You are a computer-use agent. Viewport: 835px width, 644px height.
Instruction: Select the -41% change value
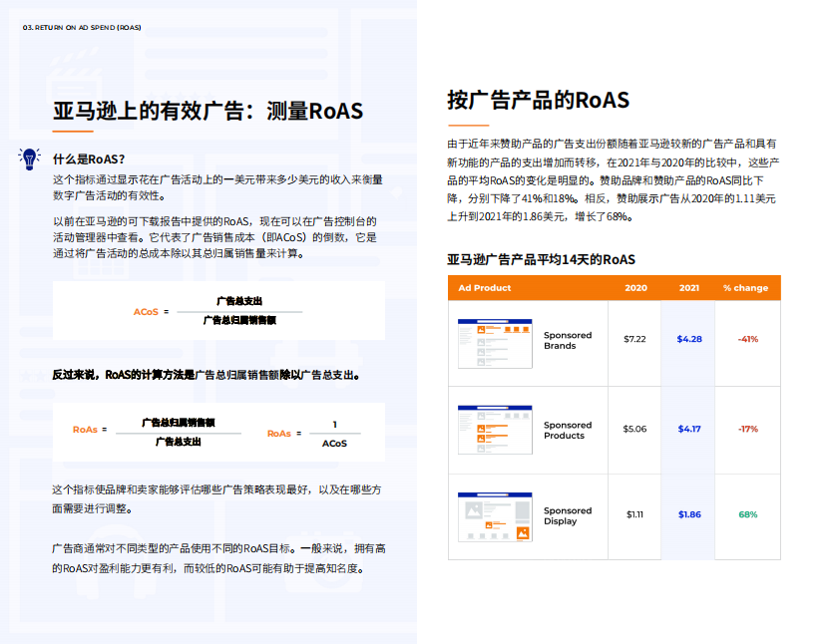(x=747, y=341)
